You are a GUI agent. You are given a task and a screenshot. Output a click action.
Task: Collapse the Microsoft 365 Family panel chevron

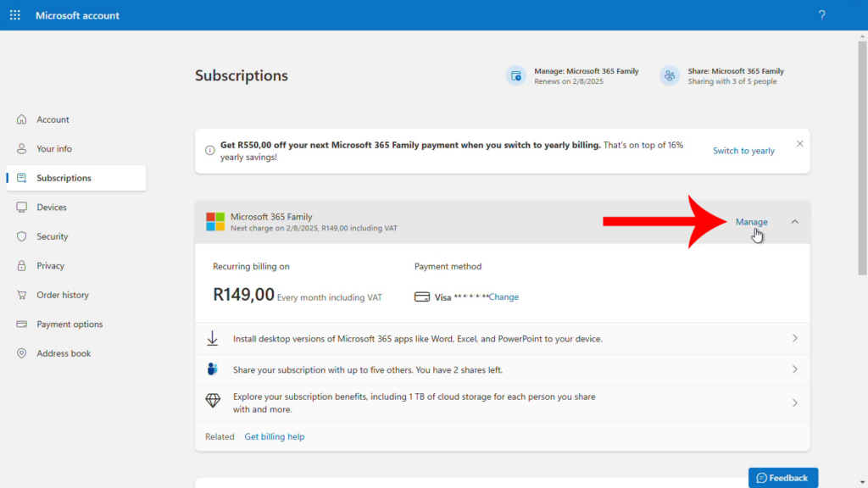pyautogui.click(x=794, y=221)
